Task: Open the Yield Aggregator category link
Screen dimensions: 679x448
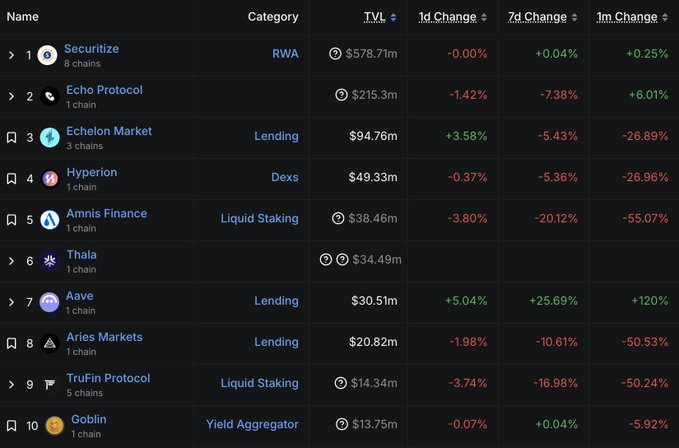Action: click(252, 425)
